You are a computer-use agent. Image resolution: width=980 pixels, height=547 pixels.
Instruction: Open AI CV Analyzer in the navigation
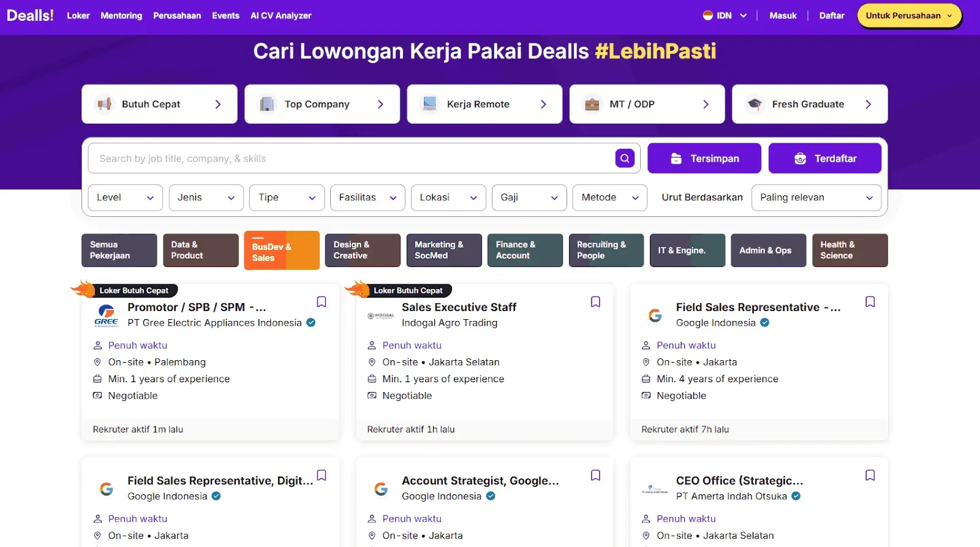click(281, 15)
